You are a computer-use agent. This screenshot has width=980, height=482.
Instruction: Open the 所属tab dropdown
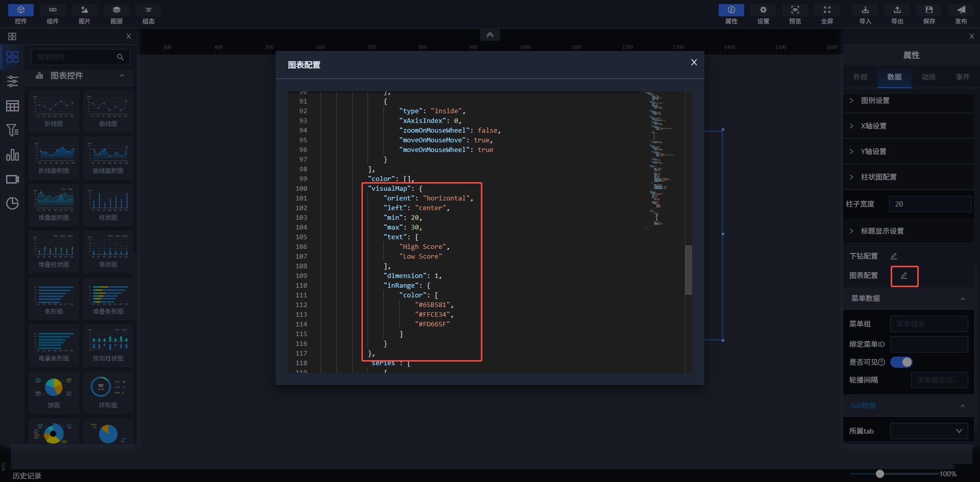[929, 431]
